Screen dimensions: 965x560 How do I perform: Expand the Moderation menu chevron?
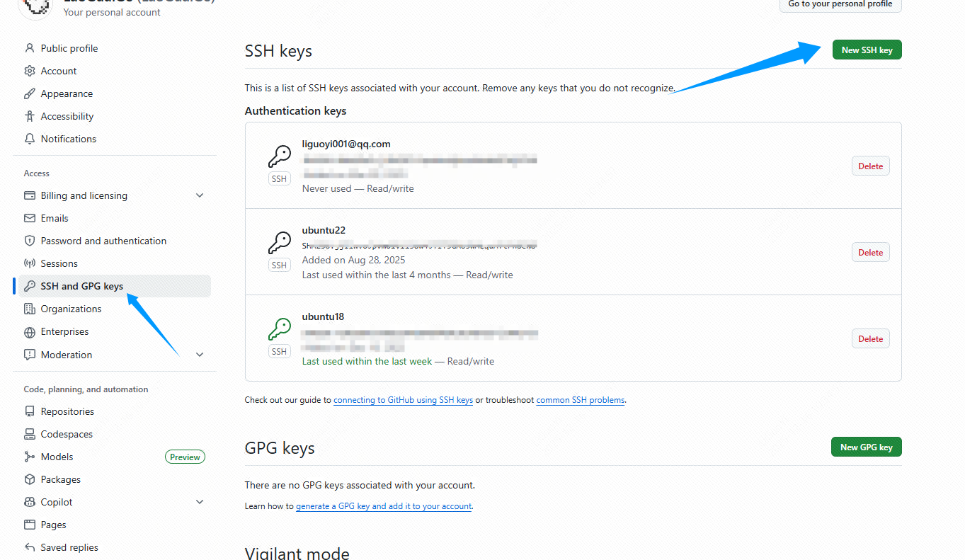(200, 355)
